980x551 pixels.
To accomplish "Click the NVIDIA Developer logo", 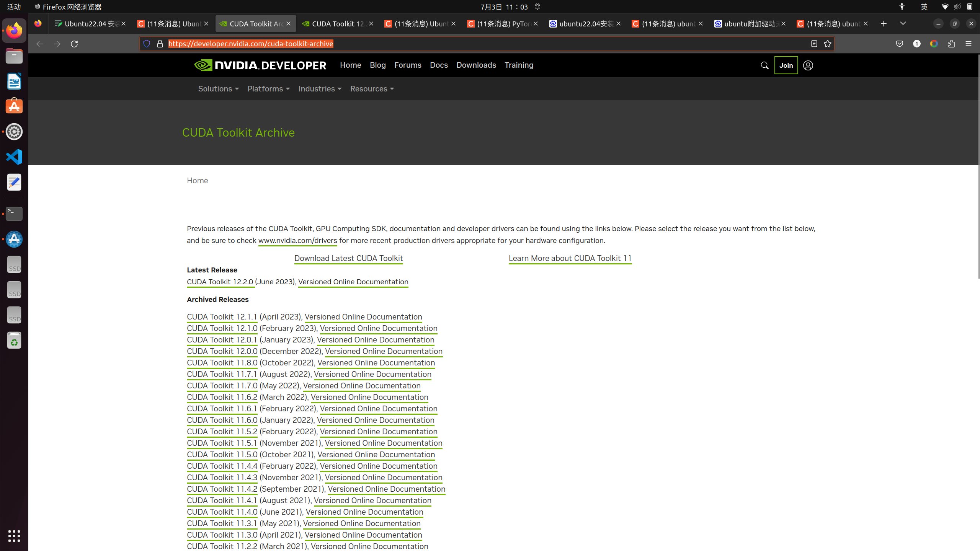I will point(260,65).
